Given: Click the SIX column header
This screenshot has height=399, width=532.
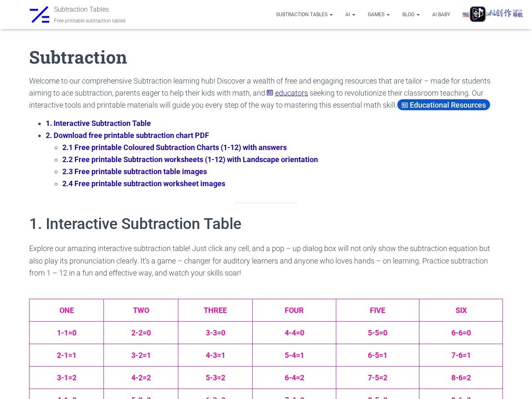Looking at the screenshot, I should coord(461,310).
